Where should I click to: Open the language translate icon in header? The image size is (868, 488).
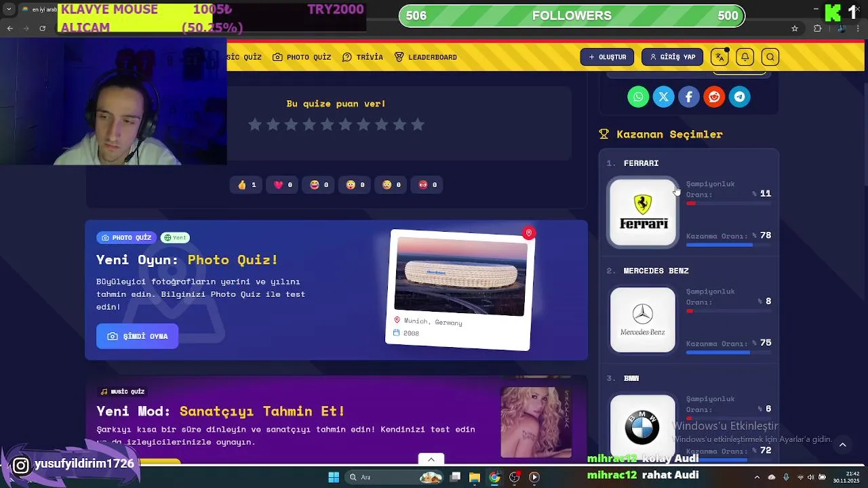(719, 57)
